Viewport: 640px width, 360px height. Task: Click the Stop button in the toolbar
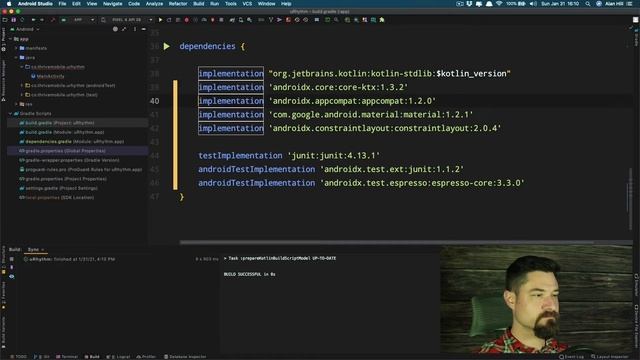click(221, 20)
